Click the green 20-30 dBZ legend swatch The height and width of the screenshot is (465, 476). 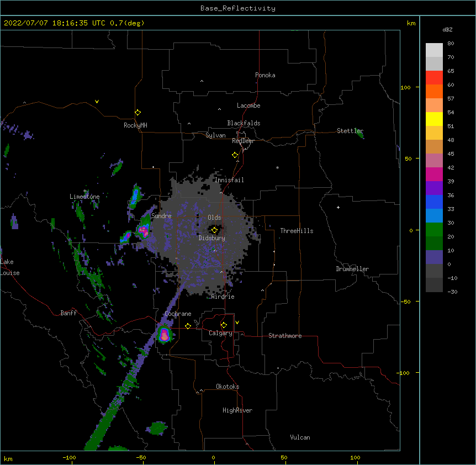point(434,230)
